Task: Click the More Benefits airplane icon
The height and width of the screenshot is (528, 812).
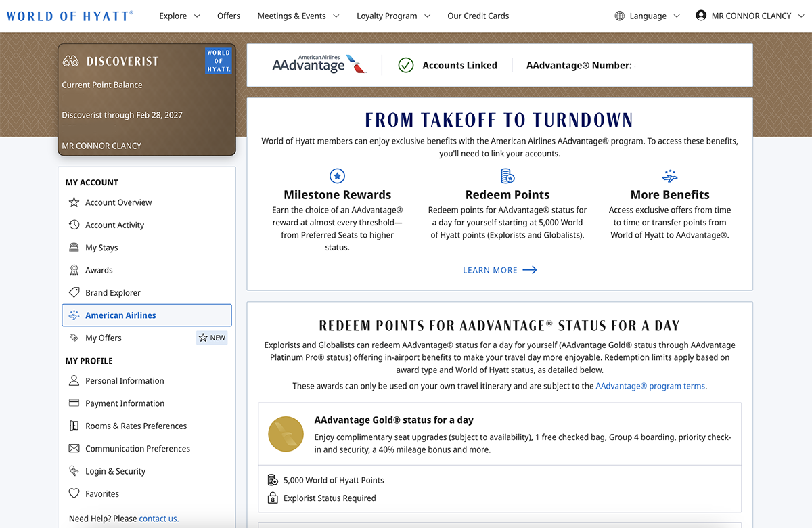Action: pyautogui.click(x=670, y=176)
